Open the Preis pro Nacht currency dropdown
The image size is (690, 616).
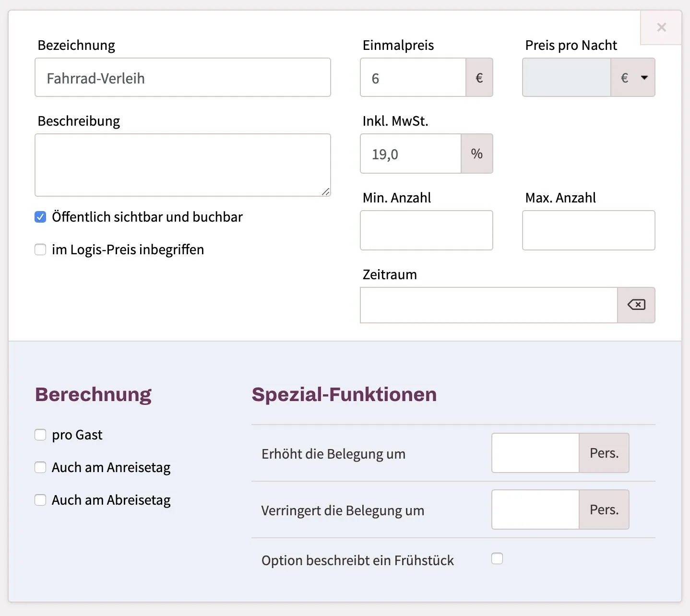(633, 78)
